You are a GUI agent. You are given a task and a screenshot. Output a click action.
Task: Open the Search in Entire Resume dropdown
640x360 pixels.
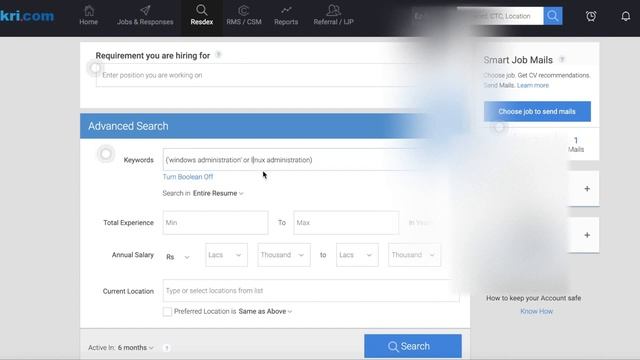(218, 193)
